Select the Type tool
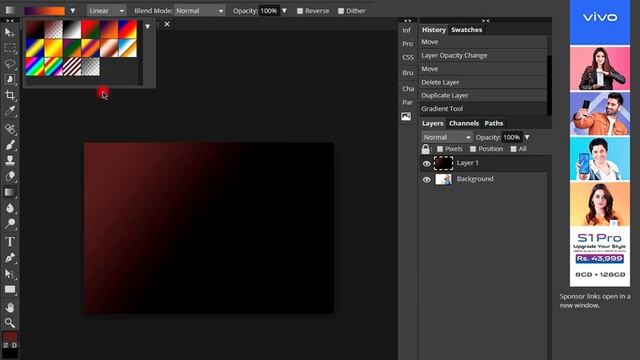This screenshot has height=360, width=640. (9, 242)
